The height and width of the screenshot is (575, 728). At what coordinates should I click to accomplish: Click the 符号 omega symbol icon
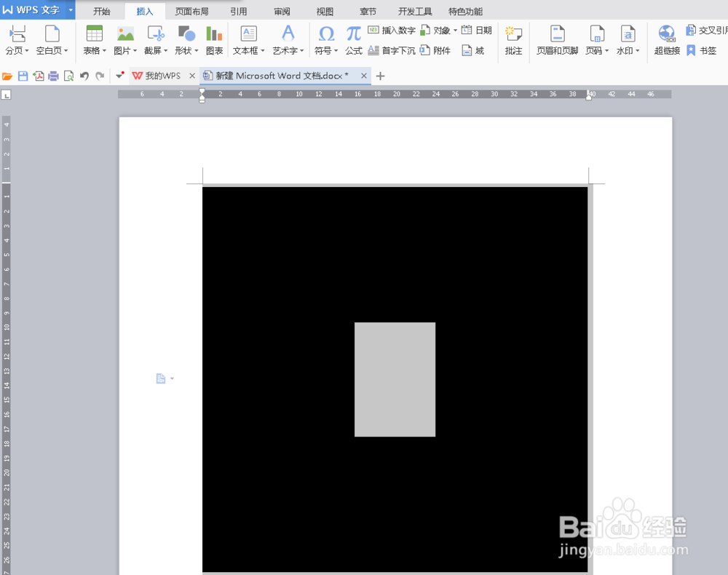(326, 34)
